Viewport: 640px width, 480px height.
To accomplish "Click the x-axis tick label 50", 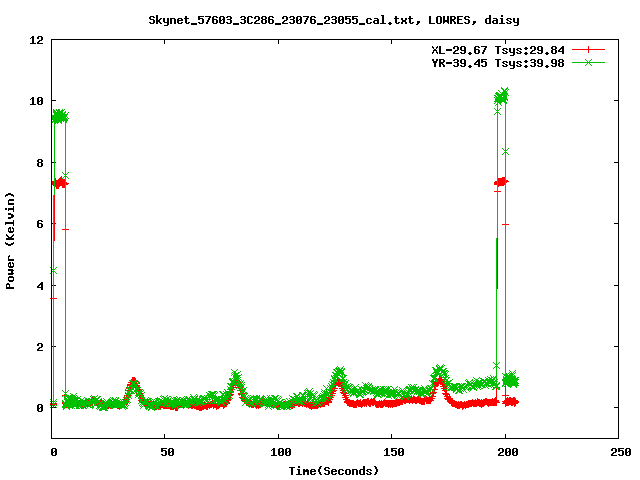I will 167,452.
